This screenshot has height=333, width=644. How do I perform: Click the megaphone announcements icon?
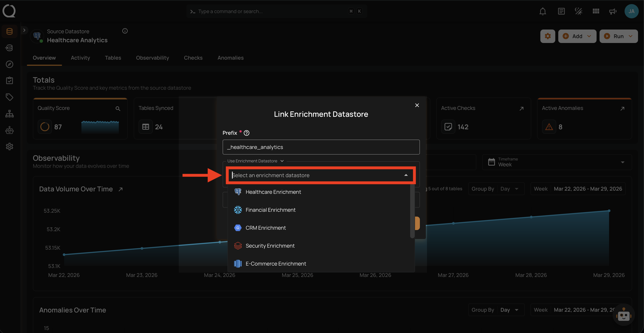(612, 11)
